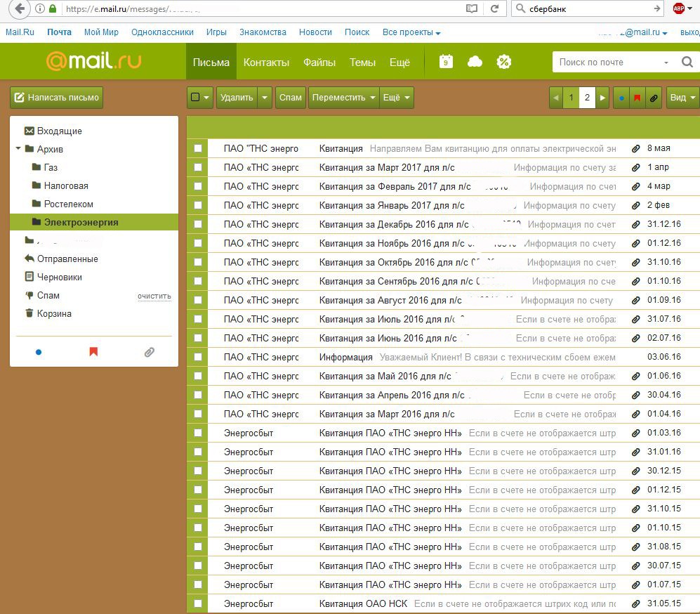Collapse the Архив folder tree

coord(18,149)
